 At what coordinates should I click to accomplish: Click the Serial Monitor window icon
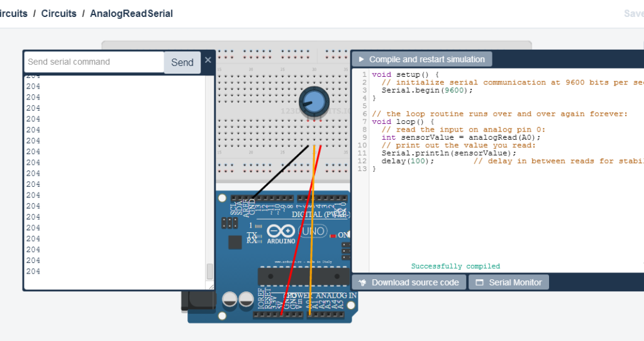(479, 282)
